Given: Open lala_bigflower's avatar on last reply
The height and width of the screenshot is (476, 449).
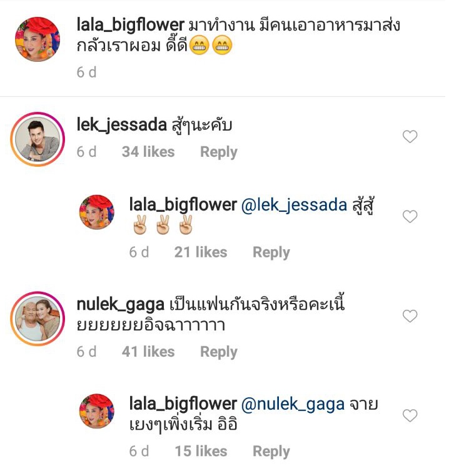Looking at the screenshot, I should [97, 411].
